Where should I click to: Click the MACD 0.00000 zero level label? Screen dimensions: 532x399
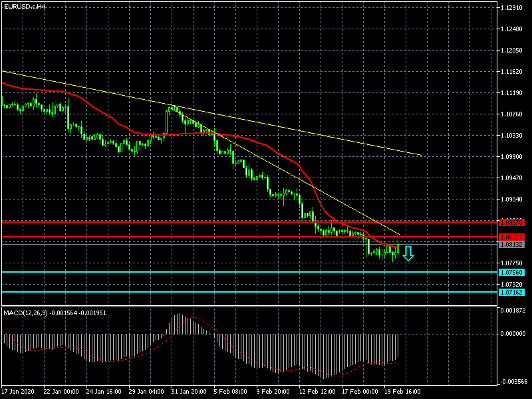[x=513, y=334]
